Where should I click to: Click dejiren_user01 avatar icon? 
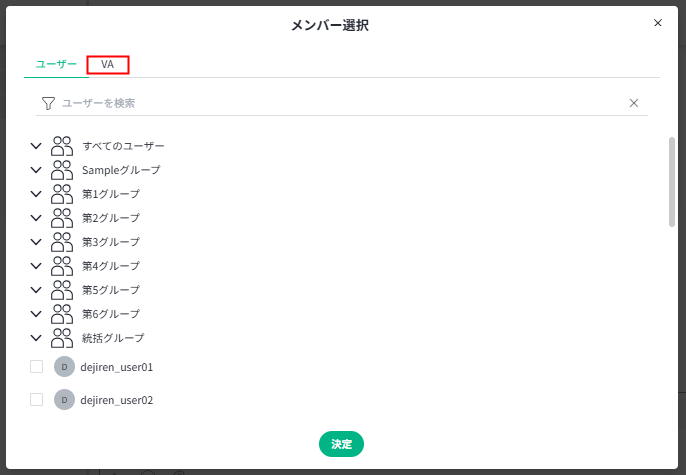pos(64,367)
